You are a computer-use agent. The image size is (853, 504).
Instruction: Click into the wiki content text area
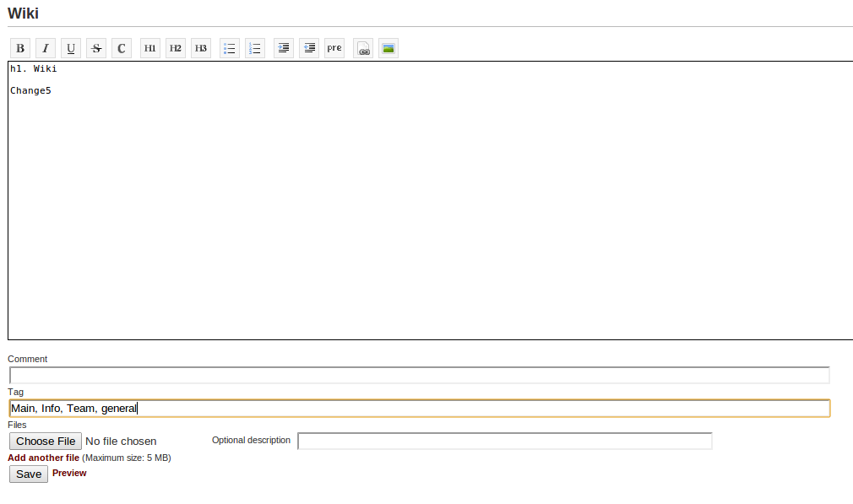pos(431,201)
